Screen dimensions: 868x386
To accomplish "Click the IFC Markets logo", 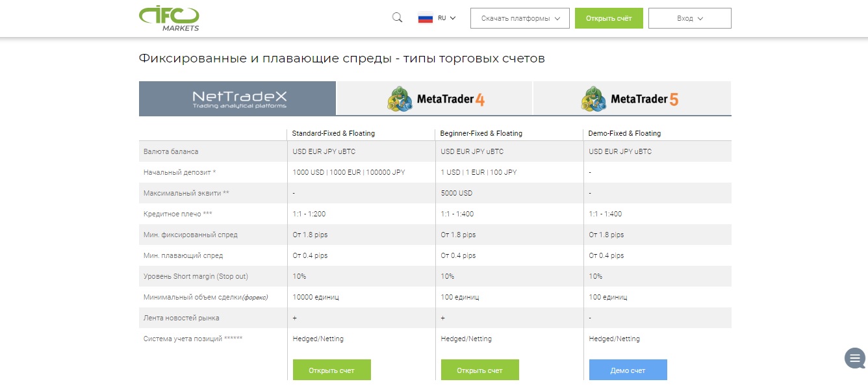I will [x=169, y=18].
